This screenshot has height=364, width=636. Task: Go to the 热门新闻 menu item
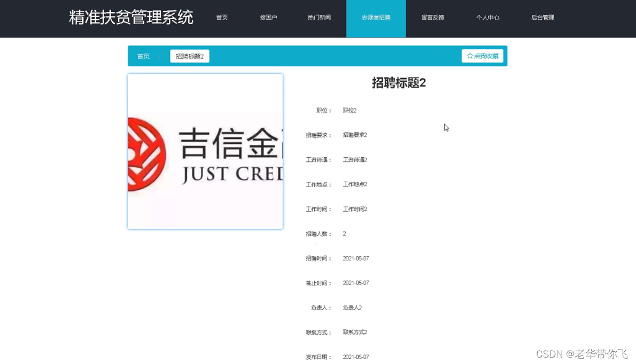[319, 18]
